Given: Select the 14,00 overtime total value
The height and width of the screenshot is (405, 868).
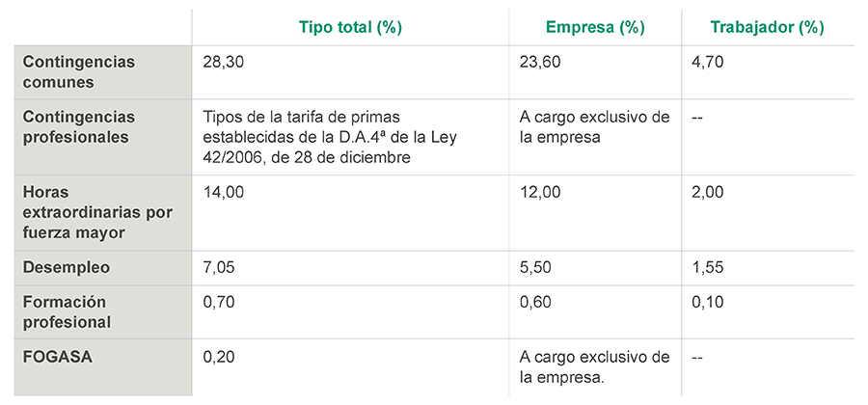Looking at the screenshot, I should point(222,193).
